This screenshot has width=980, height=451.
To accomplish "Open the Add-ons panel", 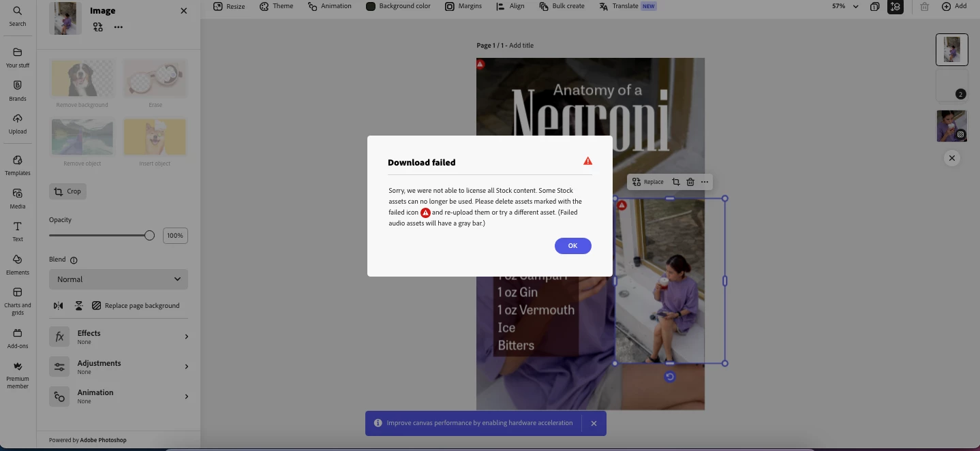I will pyautogui.click(x=18, y=338).
